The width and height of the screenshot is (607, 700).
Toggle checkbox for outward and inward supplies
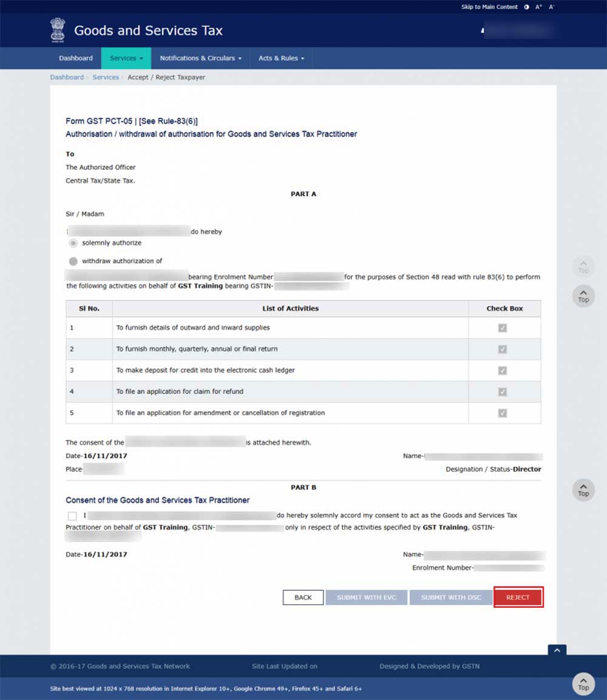[x=502, y=328]
